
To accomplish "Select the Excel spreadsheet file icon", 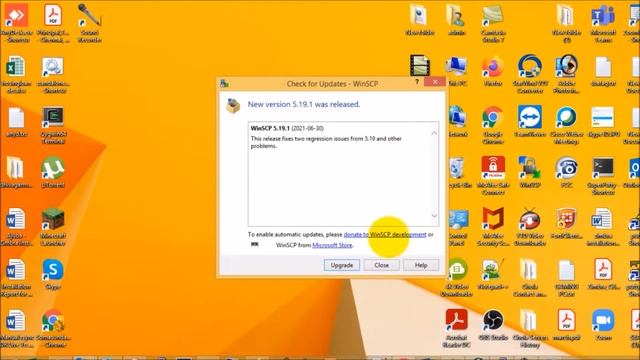I will click(x=16, y=74).
